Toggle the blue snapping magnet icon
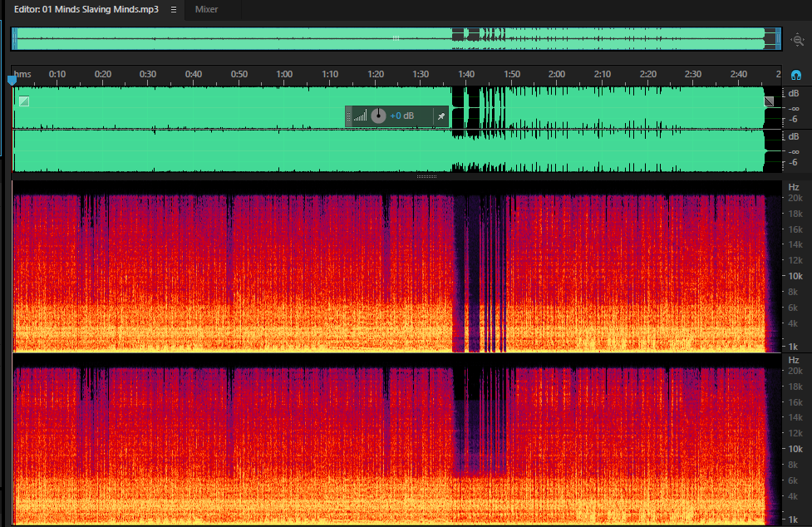 coord(796,75)
